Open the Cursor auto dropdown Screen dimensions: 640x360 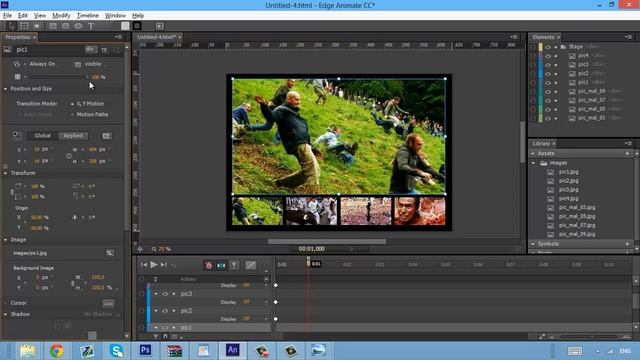pyautogui.click(x=108, y=303)
